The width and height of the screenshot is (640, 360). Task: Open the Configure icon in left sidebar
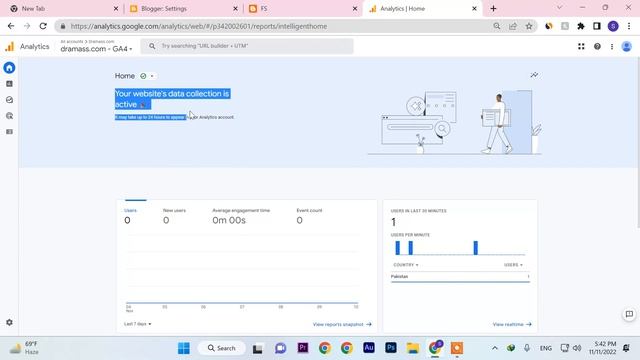[9, 132]
